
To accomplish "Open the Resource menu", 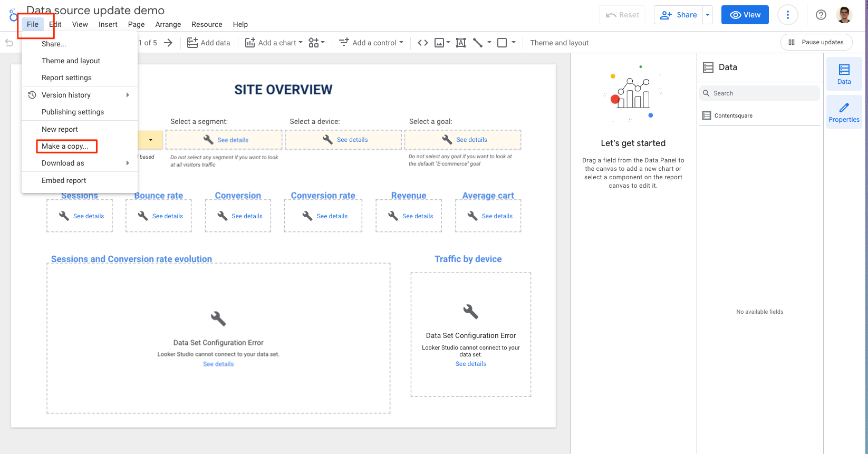I will [x=207, y=24].
